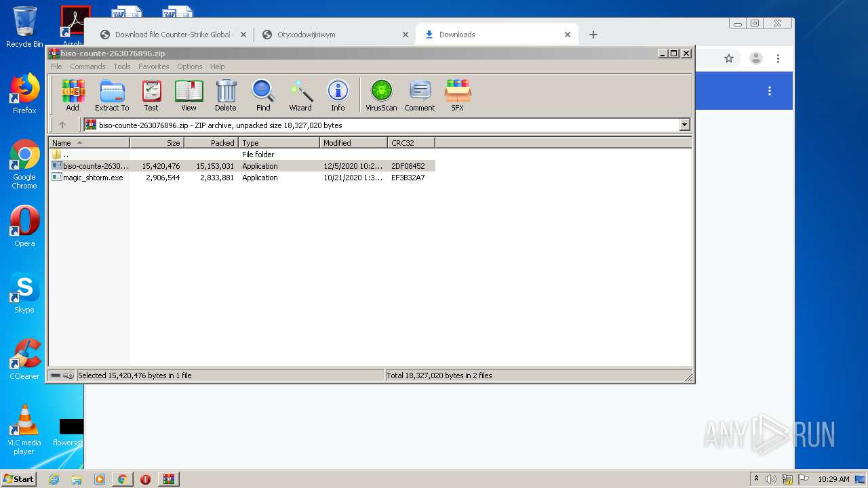The width and height of the screenshot is (868, 488).
Task: Click the Info icon in the WinRAR toolbar
Action: pos(338,95)
